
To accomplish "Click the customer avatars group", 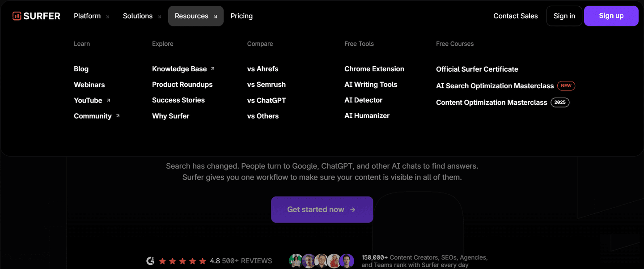I will click(322, 261).
